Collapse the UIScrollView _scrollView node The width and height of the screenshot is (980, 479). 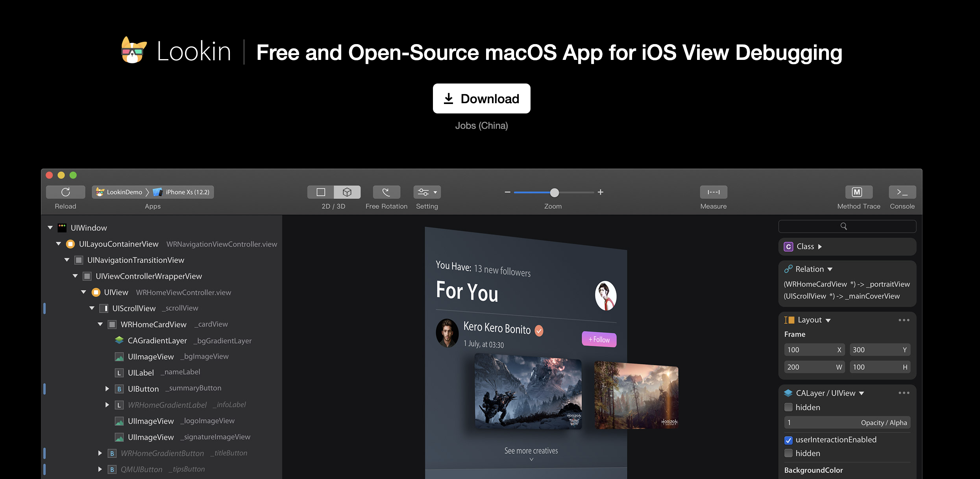point(92,308)
